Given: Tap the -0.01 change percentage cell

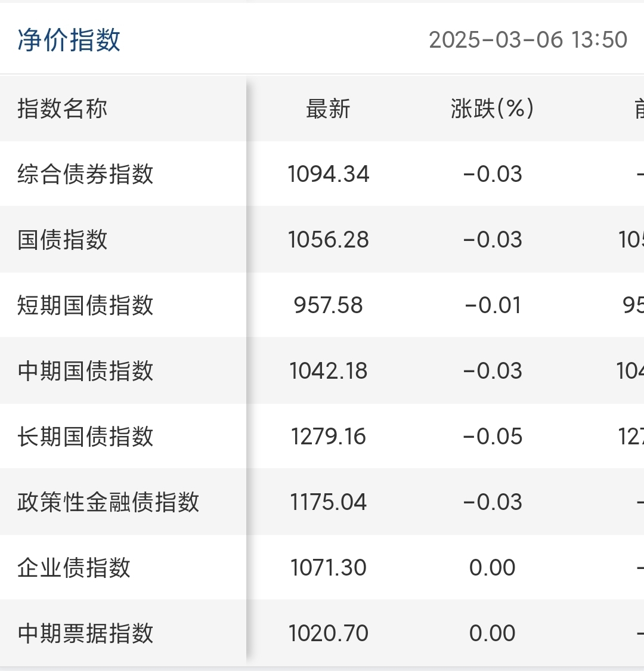Looking at the screenshot, I should coord(493,305).
